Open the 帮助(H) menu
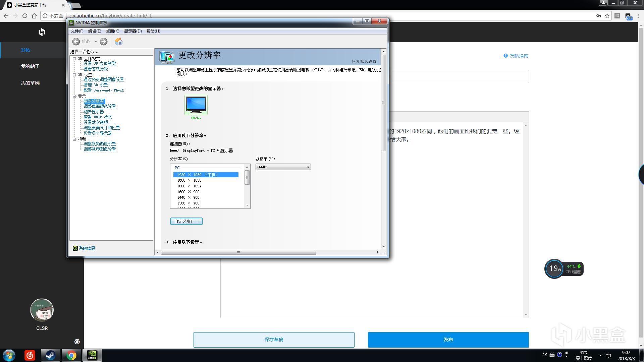644x362 pixels. (153, 31)
